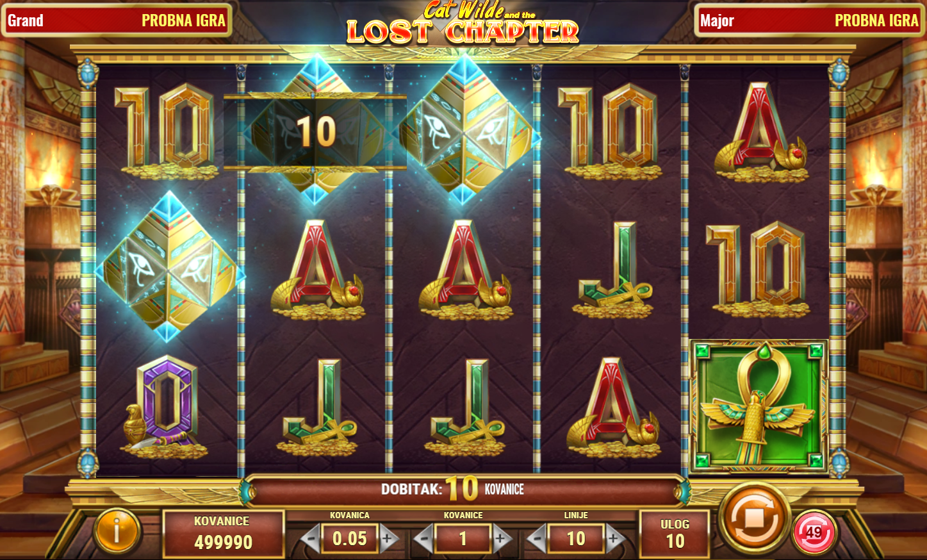
Task: Decrease Linije lines with minus arrow
Action: pos(537,538)
